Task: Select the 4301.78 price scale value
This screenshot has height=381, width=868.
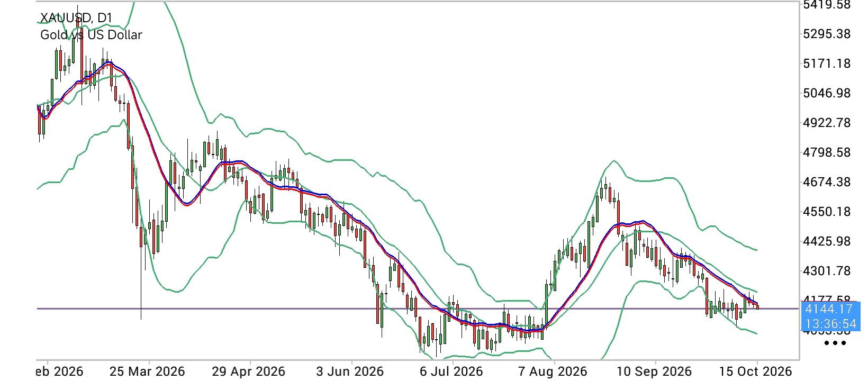Action: pos(827,271)
